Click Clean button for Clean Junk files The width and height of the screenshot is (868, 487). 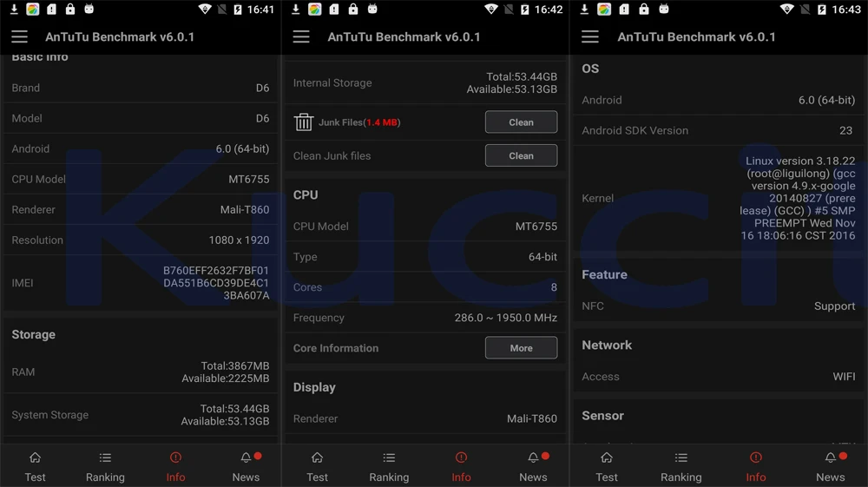tap(521, 155)
